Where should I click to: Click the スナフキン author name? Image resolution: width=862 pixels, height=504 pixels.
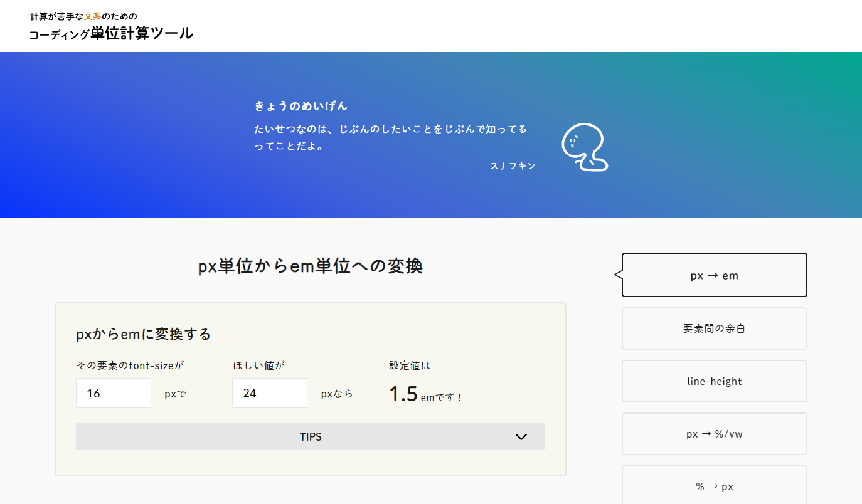coord(513,166)
